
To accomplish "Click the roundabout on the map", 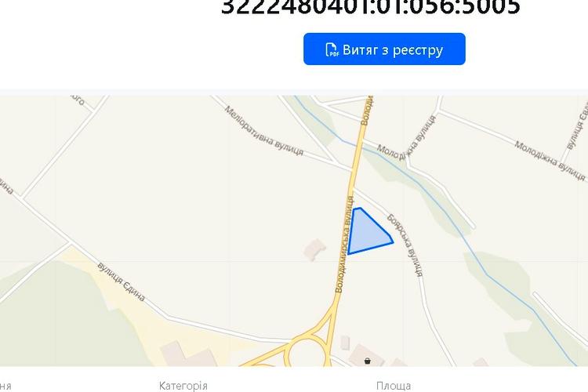I will click(306, 352).
